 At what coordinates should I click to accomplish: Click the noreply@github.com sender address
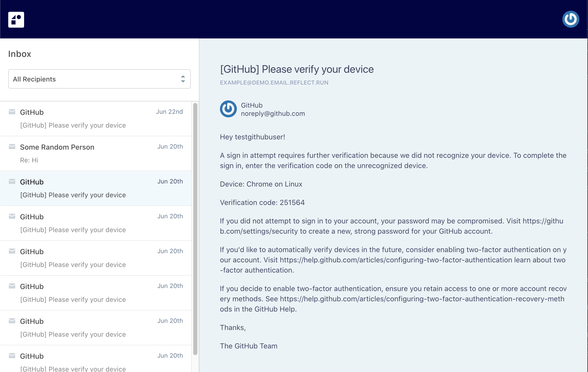click(273, 113)
